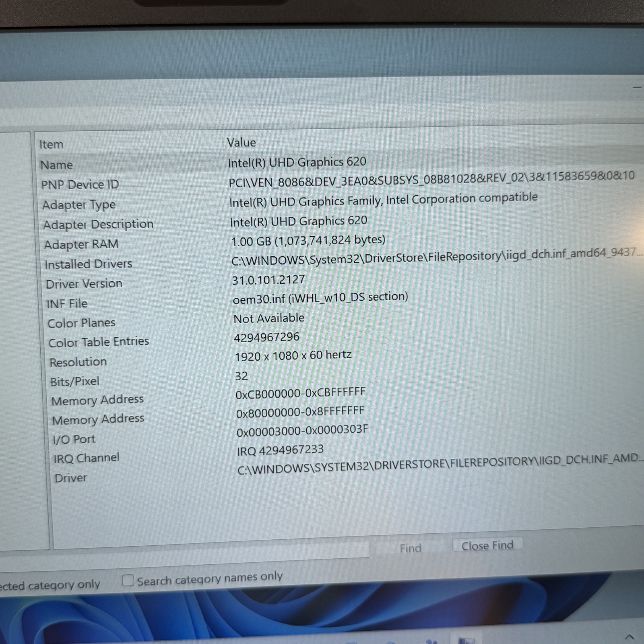644x644 pixels.
Task: Click the 4294967296 color table value
Action: point(267,337)
